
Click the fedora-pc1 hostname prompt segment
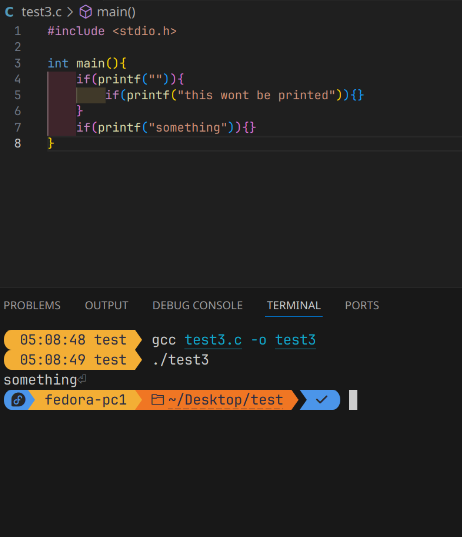(x=85, y=400)
